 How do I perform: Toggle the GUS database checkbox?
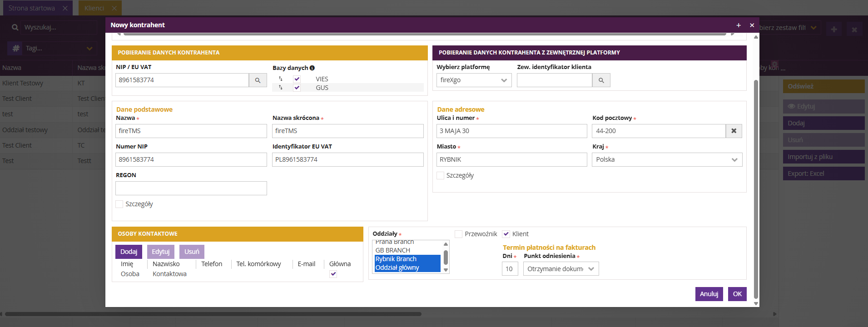tap(297, 88)
